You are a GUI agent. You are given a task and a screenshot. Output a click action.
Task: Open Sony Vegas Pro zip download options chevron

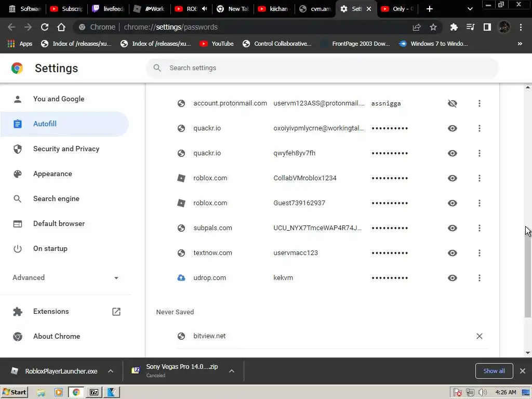coord(232,371)
